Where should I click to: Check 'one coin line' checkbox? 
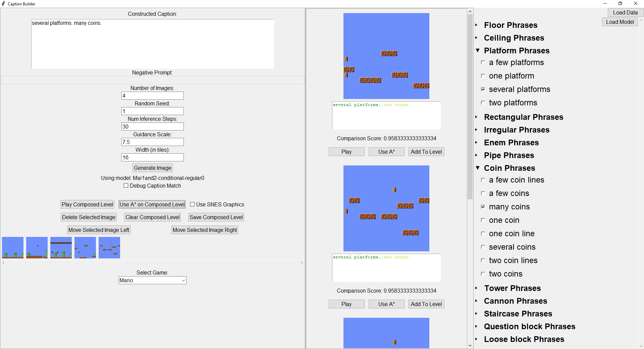483,234
